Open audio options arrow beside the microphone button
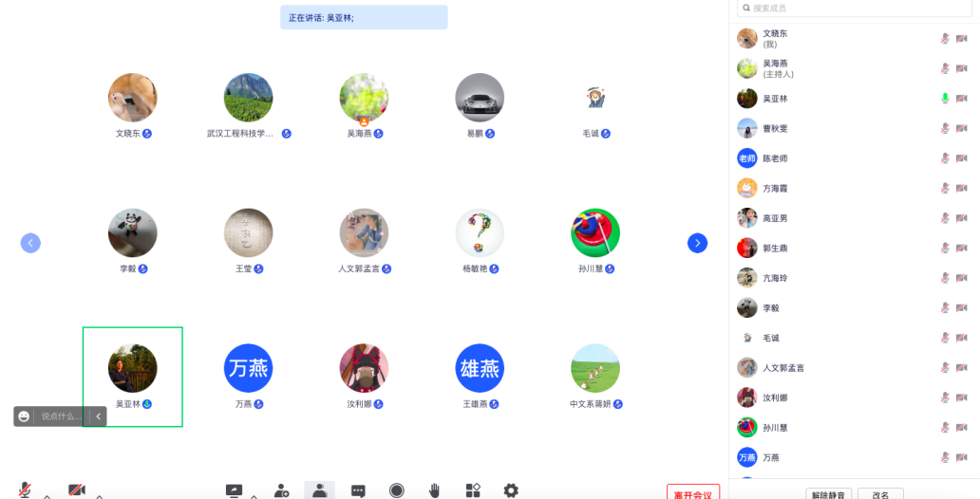Viewport: 980px width, 499px height. 47,496
